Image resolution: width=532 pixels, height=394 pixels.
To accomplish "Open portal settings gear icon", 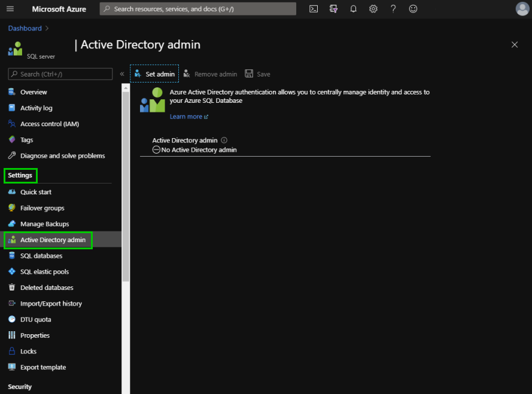I will 373,9.
